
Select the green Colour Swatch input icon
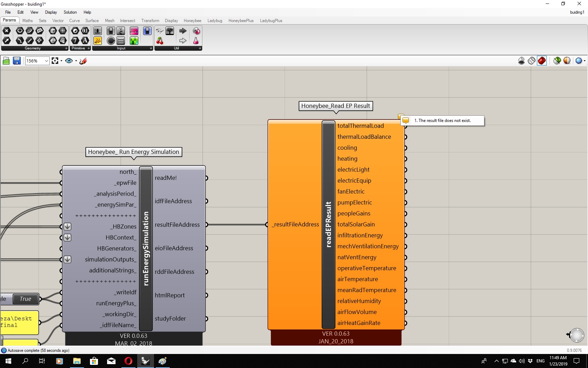point(134,41)
